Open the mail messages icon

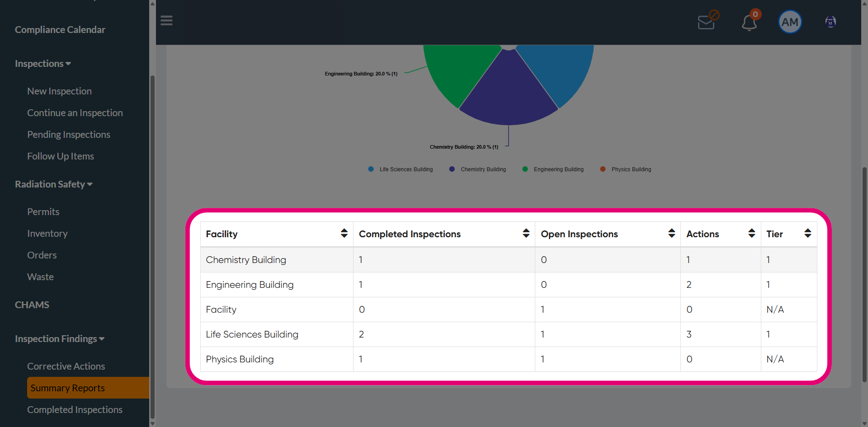(707, 21)
